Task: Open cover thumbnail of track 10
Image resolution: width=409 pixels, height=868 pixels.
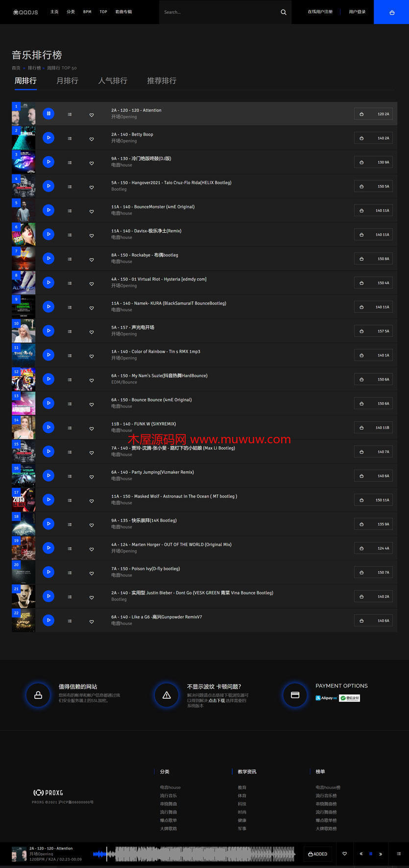Action: 24,331
